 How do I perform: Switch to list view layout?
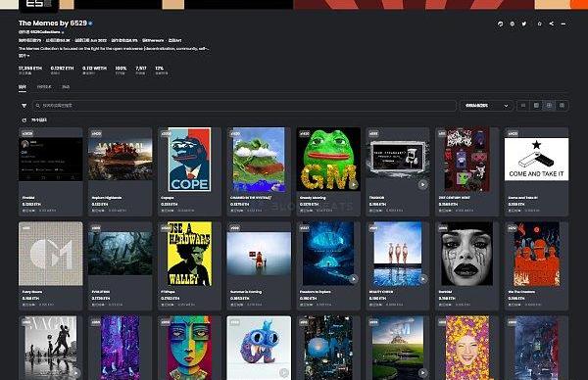523,106
